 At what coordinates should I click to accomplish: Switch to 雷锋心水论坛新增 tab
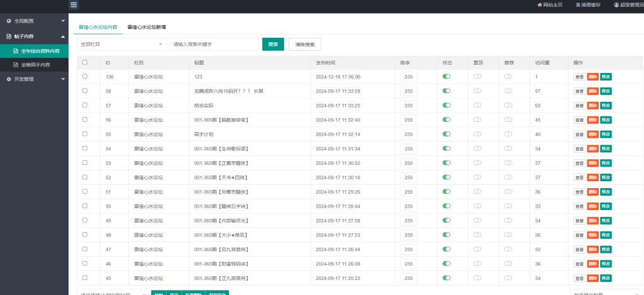pyautogui.click(x=147, y=27)
